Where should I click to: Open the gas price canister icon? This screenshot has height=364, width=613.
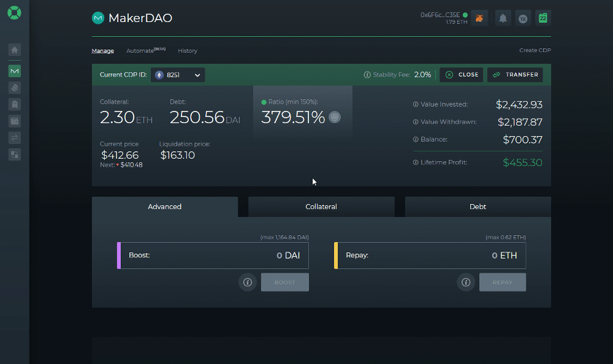tap(543, 18)
